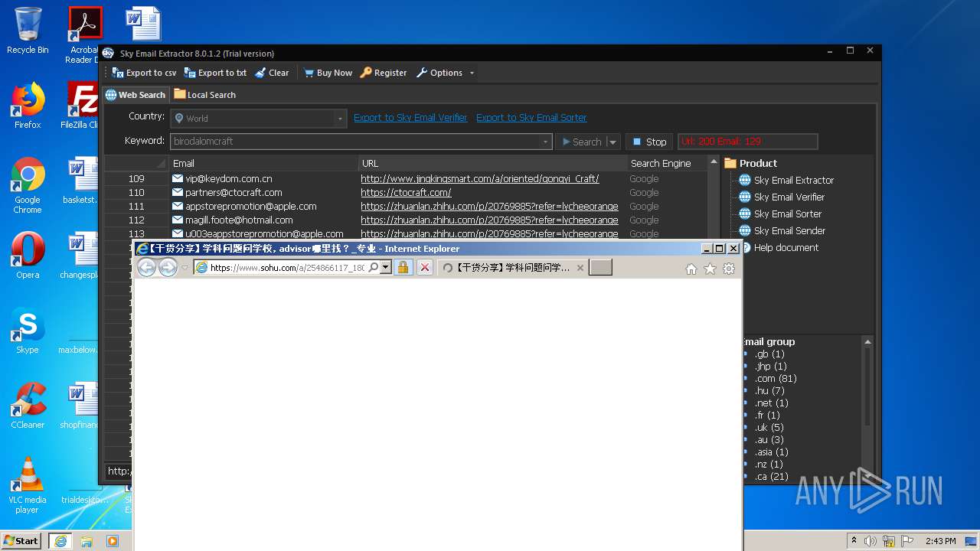Click the security lock icon in IE
Image resolution: width=980 pixels, height=551 pixels.
click(x=403, y=267)
